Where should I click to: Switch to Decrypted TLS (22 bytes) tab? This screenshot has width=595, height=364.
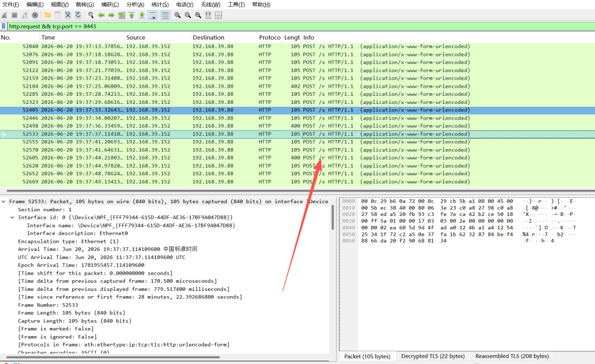(x=433, y=356)
